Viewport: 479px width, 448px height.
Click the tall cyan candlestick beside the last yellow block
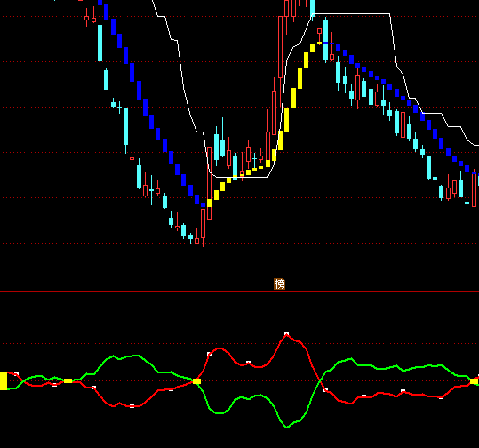(325, 39)
